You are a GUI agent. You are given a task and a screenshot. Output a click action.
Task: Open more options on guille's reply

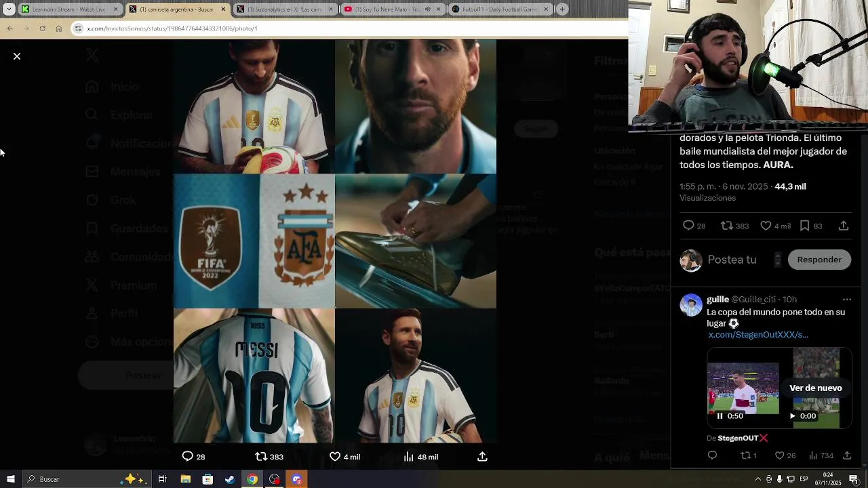(846, 300)
